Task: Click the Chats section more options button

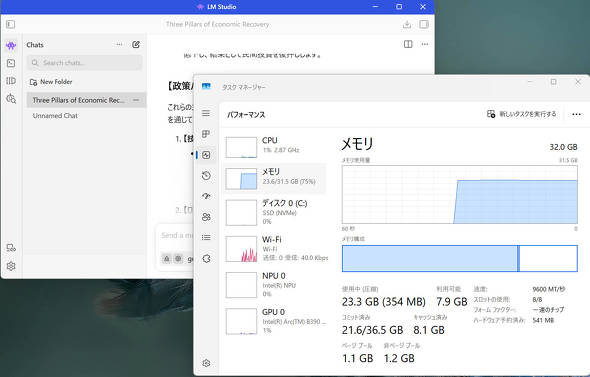Action: click(119, 45)
